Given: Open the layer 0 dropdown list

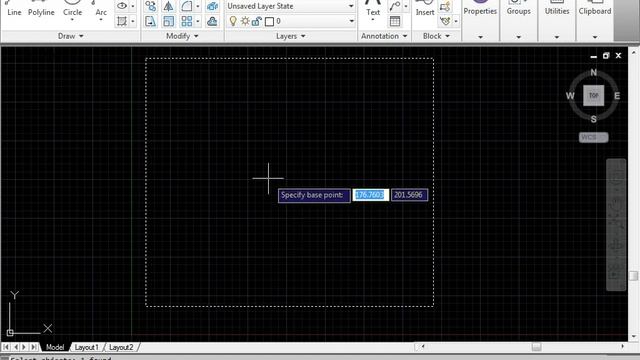Looking at the screenshot, I should click(351, 21).
